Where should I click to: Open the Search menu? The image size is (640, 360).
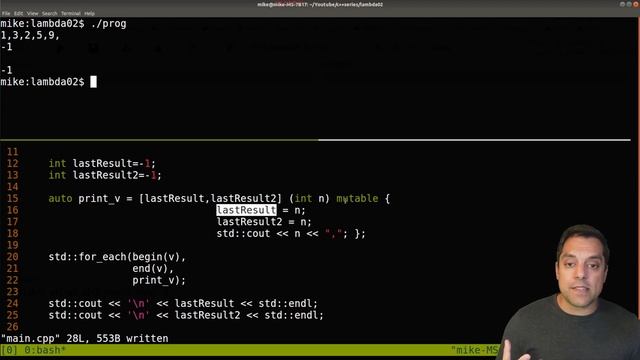50,13
